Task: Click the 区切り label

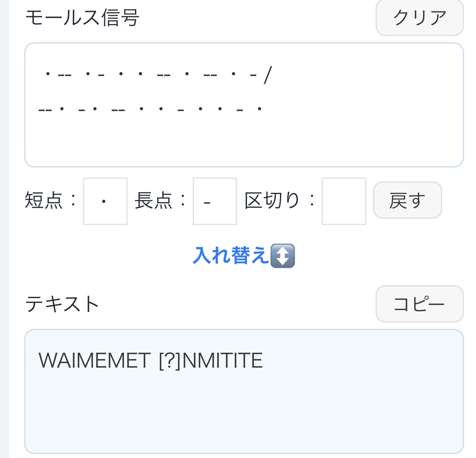Action: (x=272, y=201)
